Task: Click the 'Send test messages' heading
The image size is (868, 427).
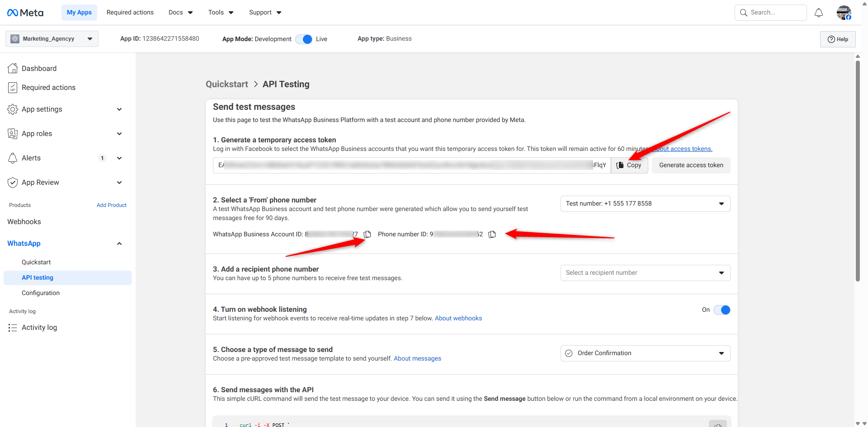Action: [254, 107]
